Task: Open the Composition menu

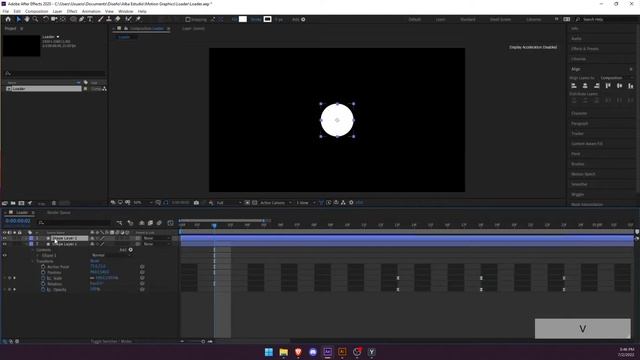Action: pos(36,11)
